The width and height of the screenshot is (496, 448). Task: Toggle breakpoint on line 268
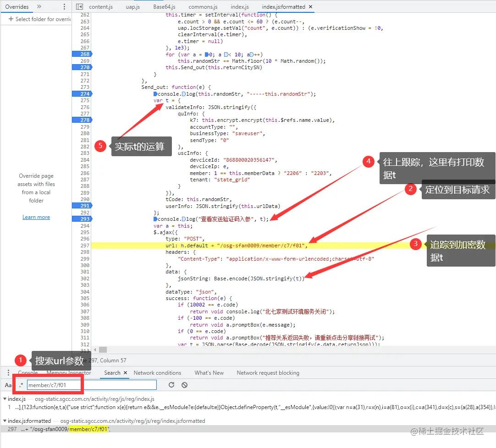pos(82,54)
